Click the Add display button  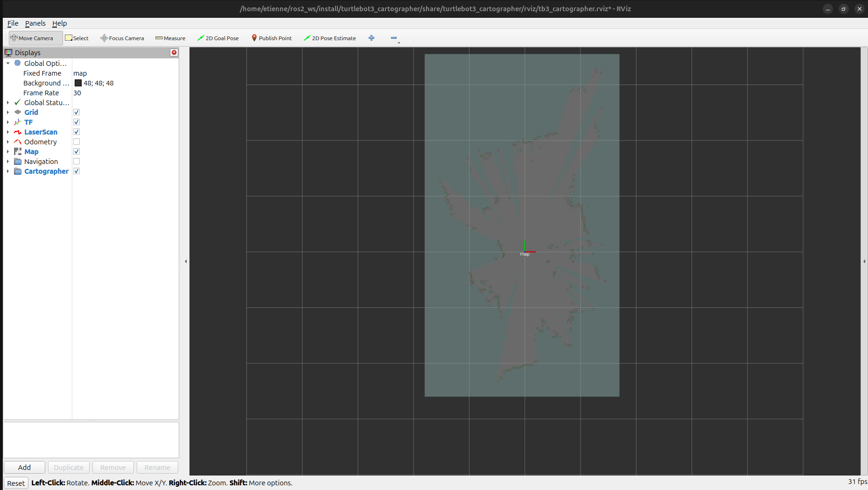coord(24,467)
